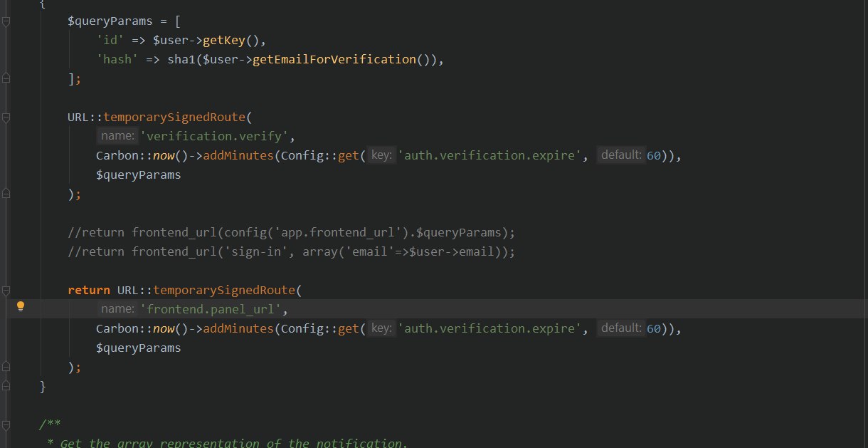Image resolution: width=868 pixels, height=448 pixels.
Task: Fold the 'return URL::temporarySignedRoute(' block via gutter marker
Action: (6, 291)
